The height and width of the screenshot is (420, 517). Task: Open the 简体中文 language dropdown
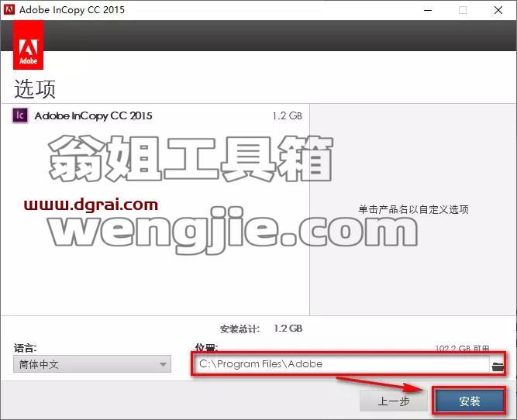tap(92, 364)
